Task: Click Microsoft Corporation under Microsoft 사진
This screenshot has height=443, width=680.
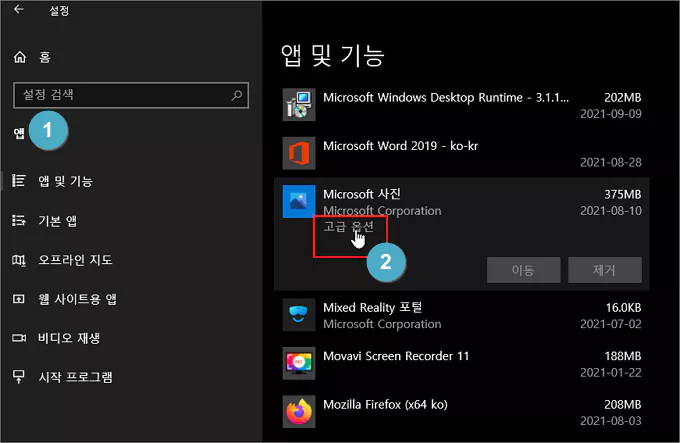Action: (x=382, y=211)
